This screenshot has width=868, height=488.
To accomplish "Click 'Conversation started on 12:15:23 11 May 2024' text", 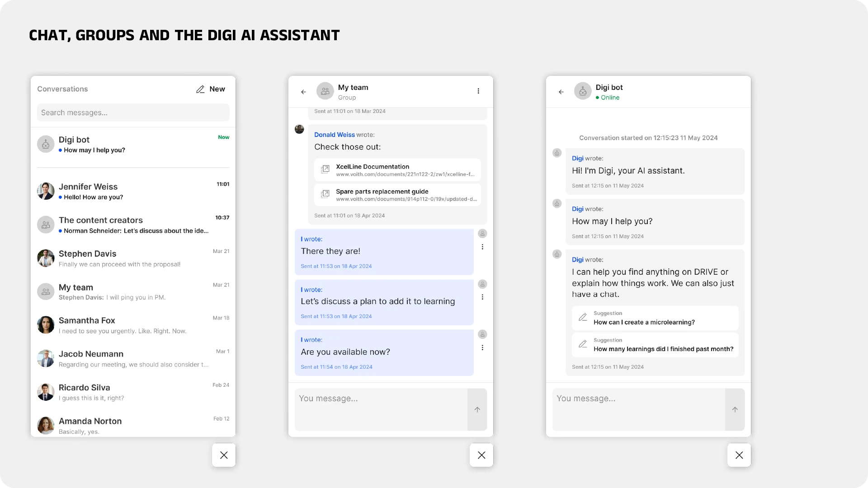I will click(648, 138).
